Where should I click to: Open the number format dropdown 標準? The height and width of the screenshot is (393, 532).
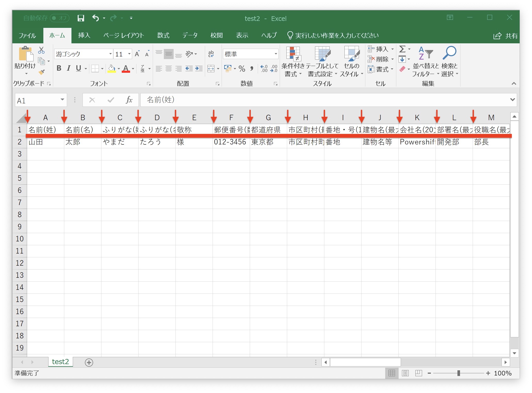click(276, 54)
